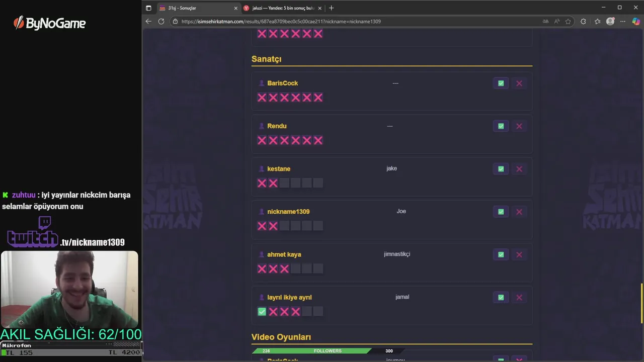Image resolution: width=644 pixels, height=362 pixels.
Task: Click the streamer webcam feed
Action: [69, 289]
